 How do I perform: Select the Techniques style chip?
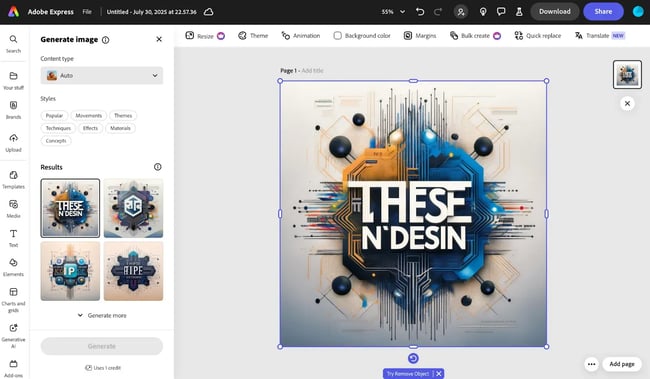[58, 128]
